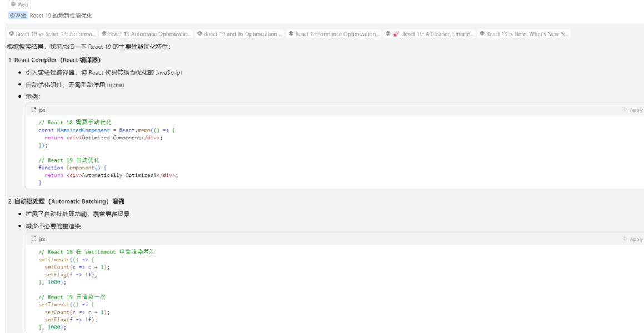Click code line 'function Component() {'
The height and width of the screenshot is (333, 644).
pos(73,168)
